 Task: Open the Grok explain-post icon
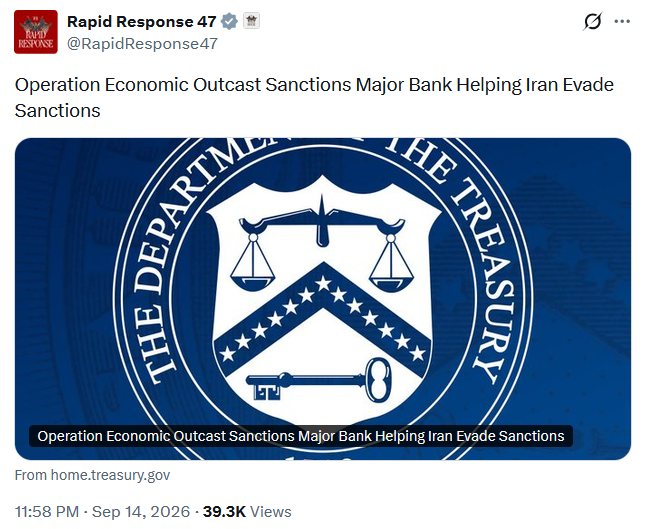(592, 21)
